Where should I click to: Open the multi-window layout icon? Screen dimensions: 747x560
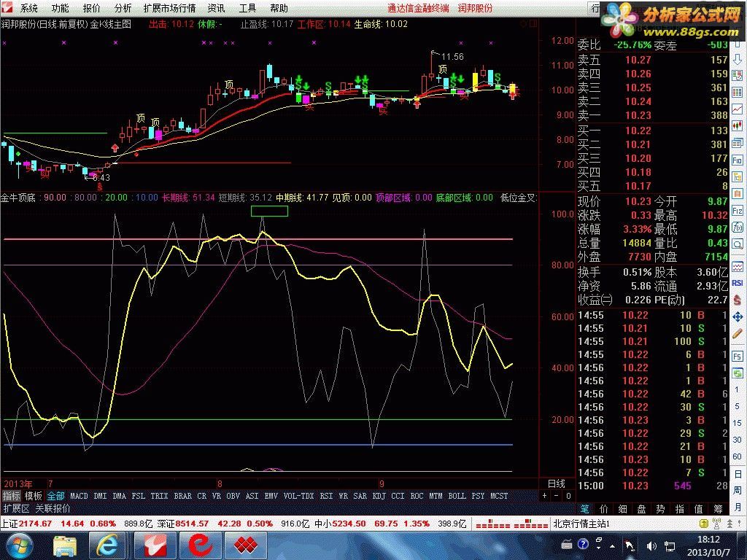(738, 143)
